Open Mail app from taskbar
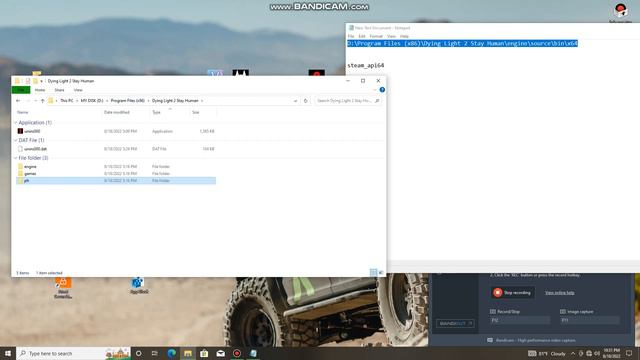 point(220,353)
